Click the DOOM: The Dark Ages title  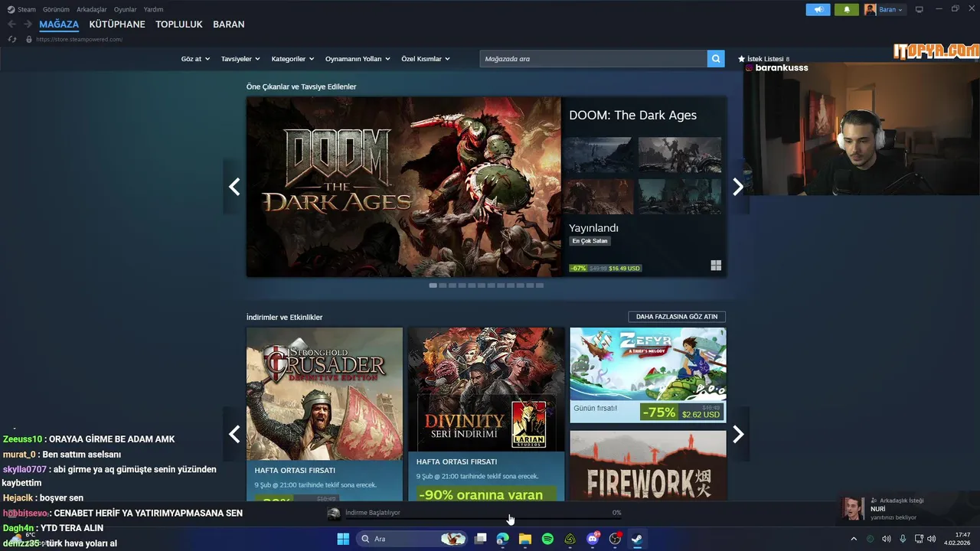[632, 116]
